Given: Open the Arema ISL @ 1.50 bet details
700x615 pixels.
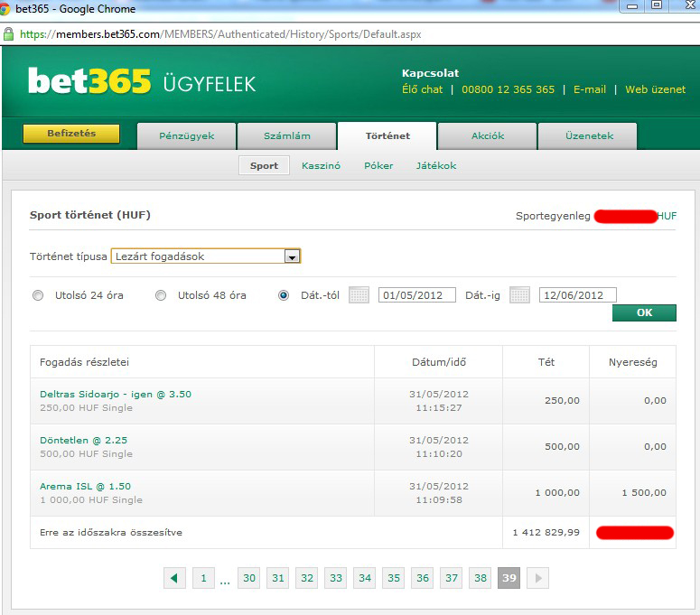Looking at the screenshot, I should (85, 486).
